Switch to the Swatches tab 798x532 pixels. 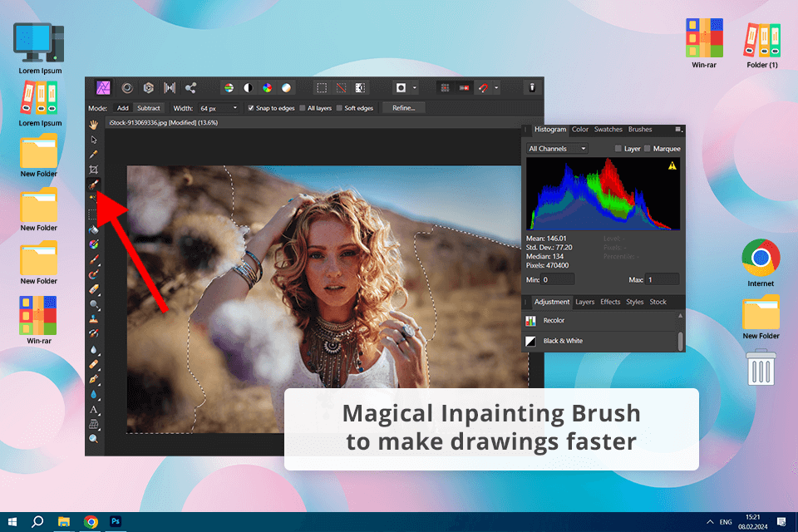tap(608, 130)
